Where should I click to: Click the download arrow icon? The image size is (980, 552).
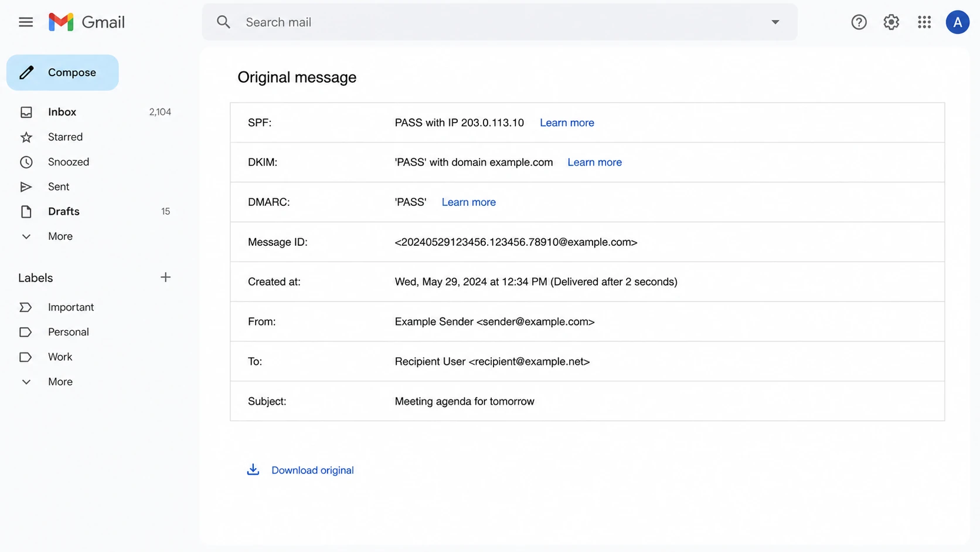click(253, 470)
